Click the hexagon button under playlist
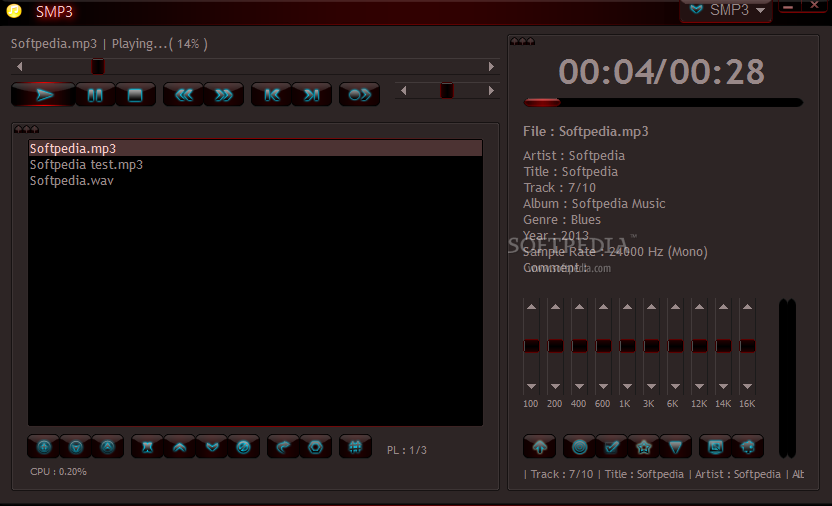The height and width of the screenshot is (506, 832). [316, 447]
